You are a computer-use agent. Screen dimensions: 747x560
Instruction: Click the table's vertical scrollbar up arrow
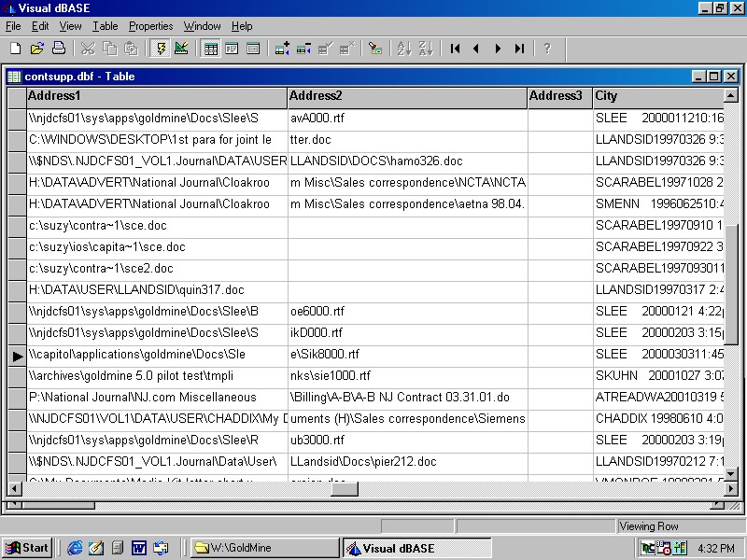tap(731, 96)
